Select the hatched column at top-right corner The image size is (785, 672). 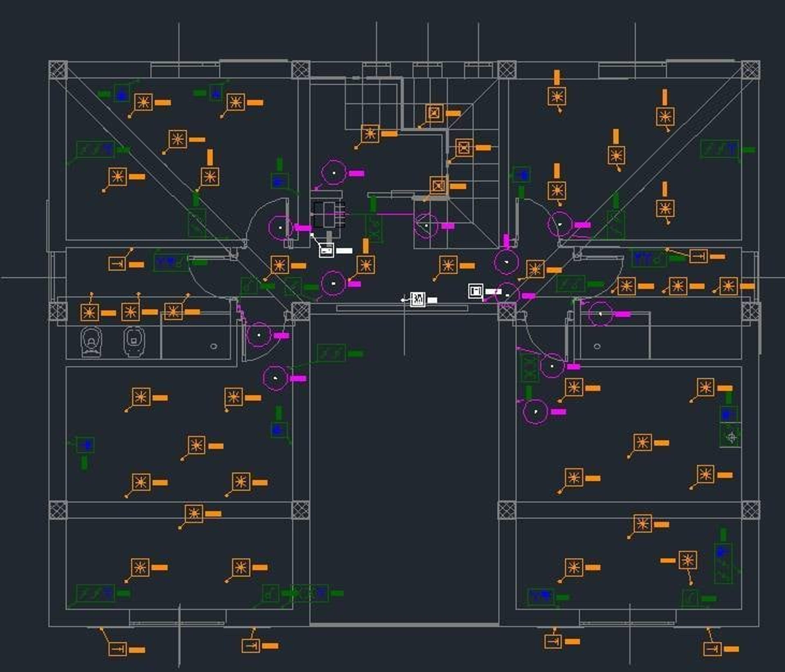750,70
